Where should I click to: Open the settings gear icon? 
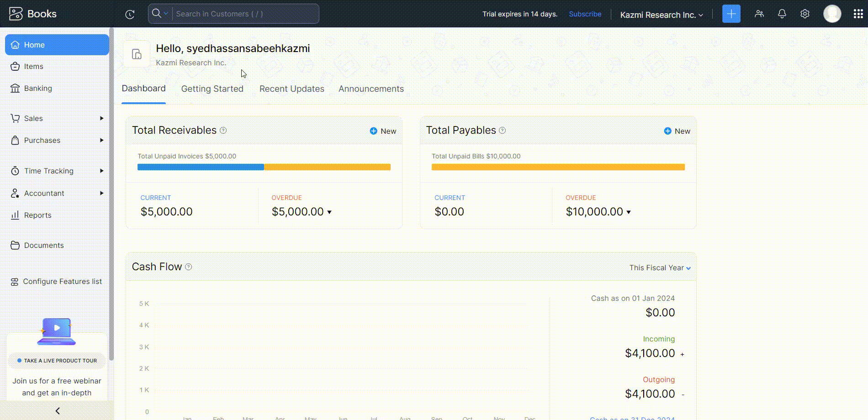click(805, 14)
